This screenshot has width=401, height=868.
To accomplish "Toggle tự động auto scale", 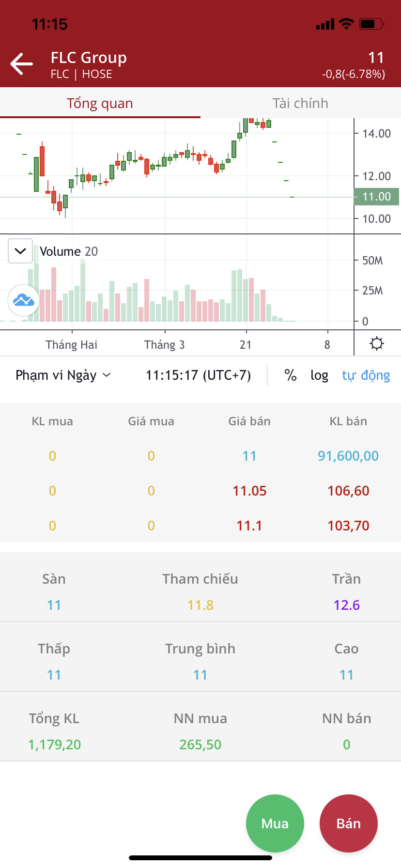I will (x=366, y=375).
